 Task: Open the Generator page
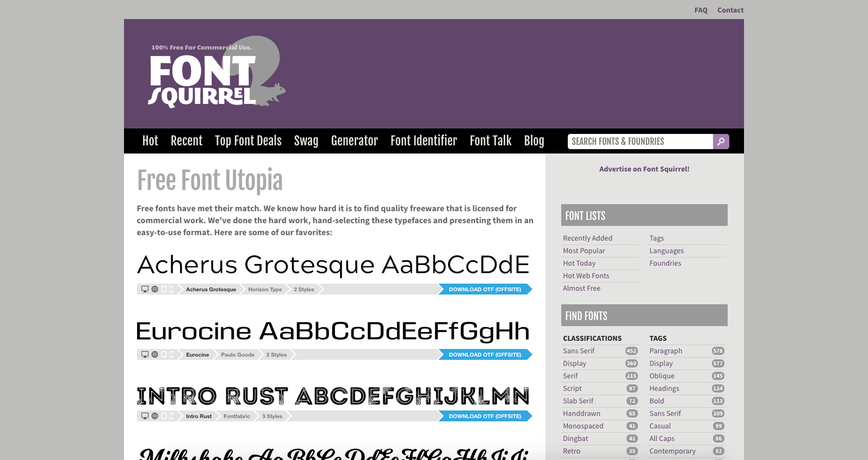tap(355, 141)
